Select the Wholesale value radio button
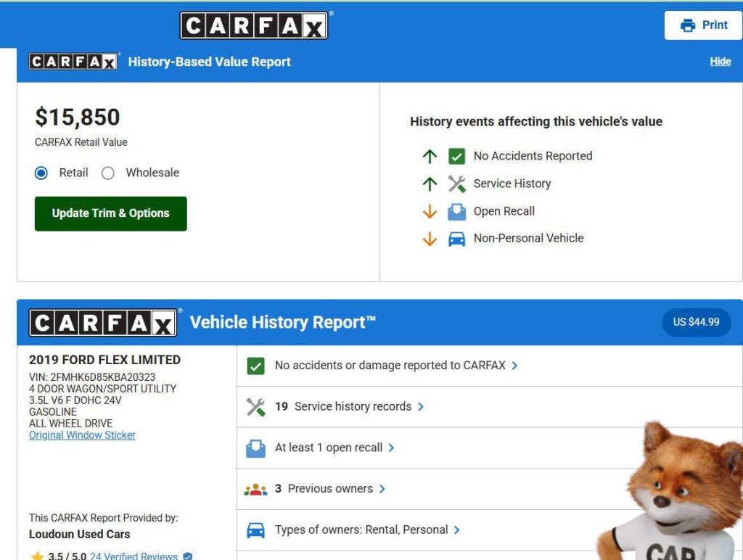 pyautogui.click(x=108, y=173)
